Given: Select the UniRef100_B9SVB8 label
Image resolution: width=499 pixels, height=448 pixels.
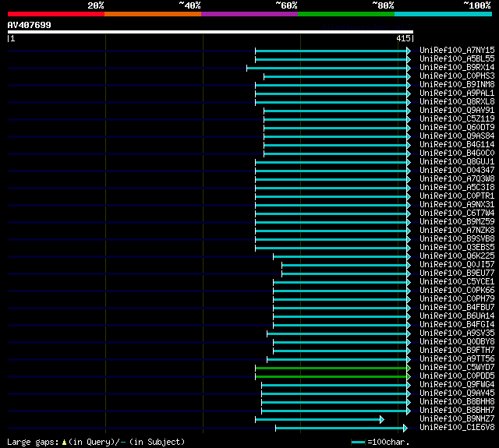Looking at the screenshot, I should coord(457,239).
